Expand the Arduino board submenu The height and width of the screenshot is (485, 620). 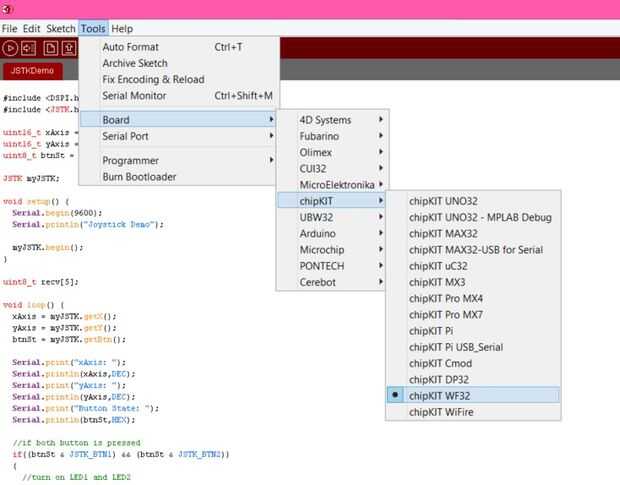point(333,233)
